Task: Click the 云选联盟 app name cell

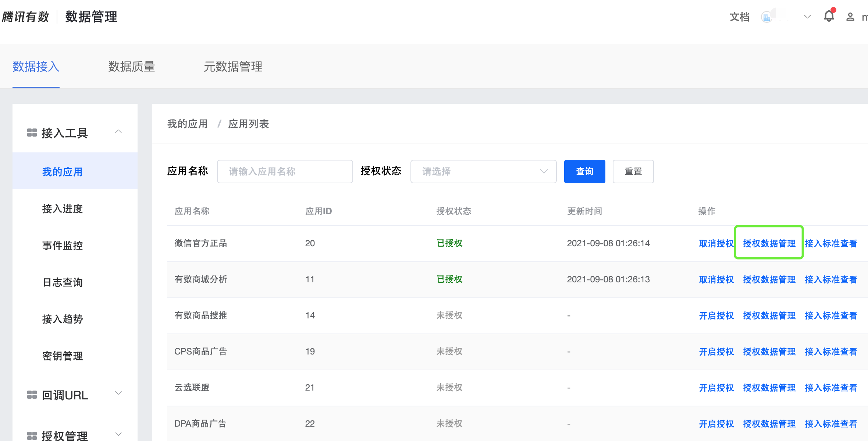Action: tap(192, 387)
